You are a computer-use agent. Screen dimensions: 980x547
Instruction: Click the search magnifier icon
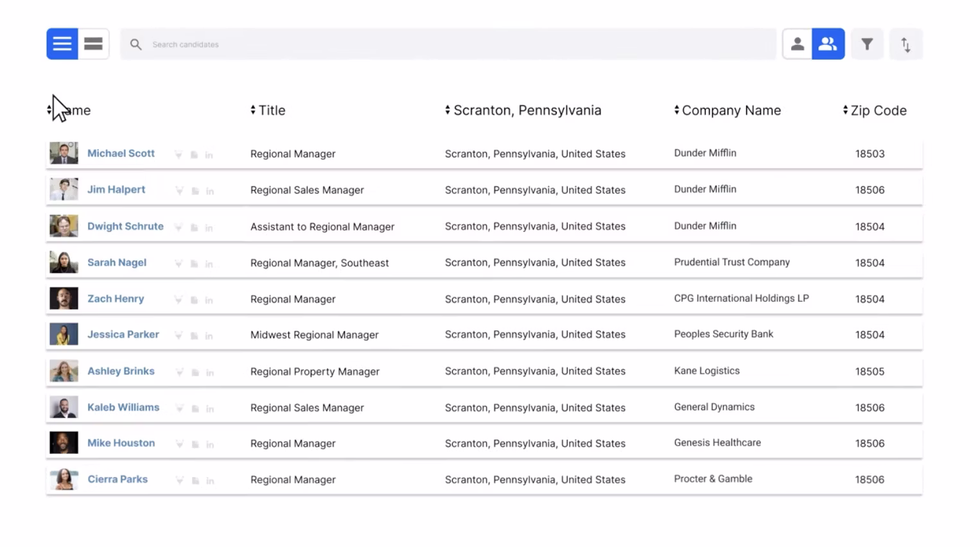[136, 44]
